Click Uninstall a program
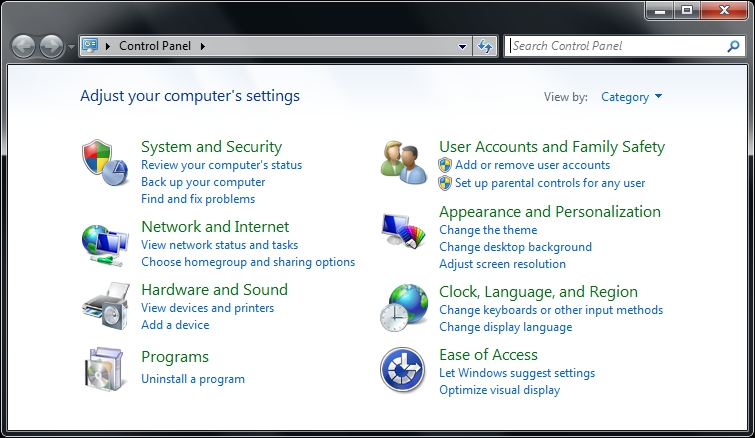Screen dimensions: 755x438 [193, 379]
